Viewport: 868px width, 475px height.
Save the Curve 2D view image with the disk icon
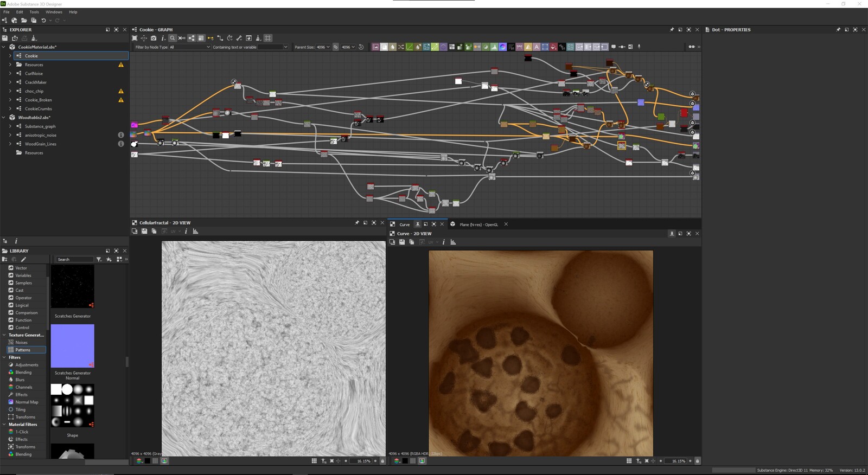[402, 242]
